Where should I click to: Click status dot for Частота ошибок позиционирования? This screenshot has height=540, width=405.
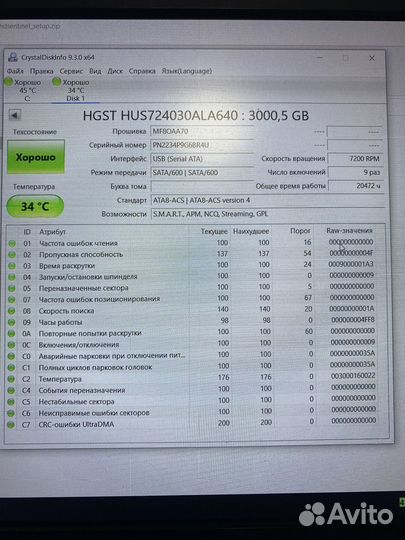pyautogui.click(x=12, y=300)
